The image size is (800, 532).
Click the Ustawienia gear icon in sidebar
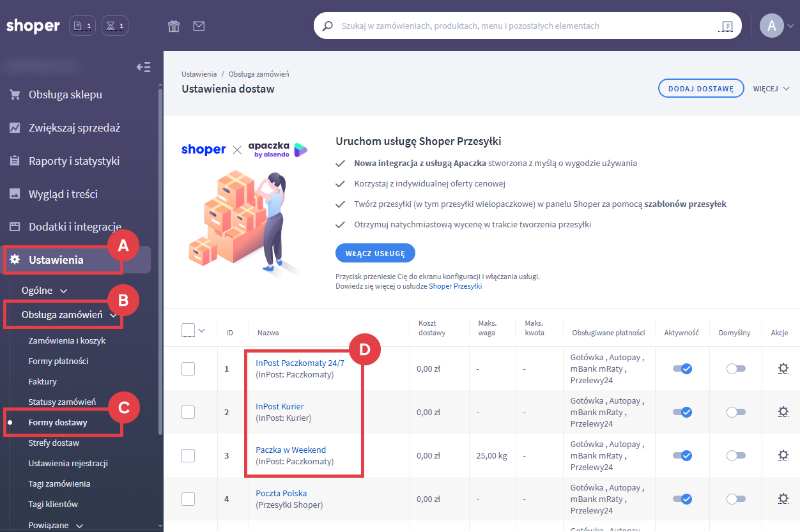(x=14, y=260)
